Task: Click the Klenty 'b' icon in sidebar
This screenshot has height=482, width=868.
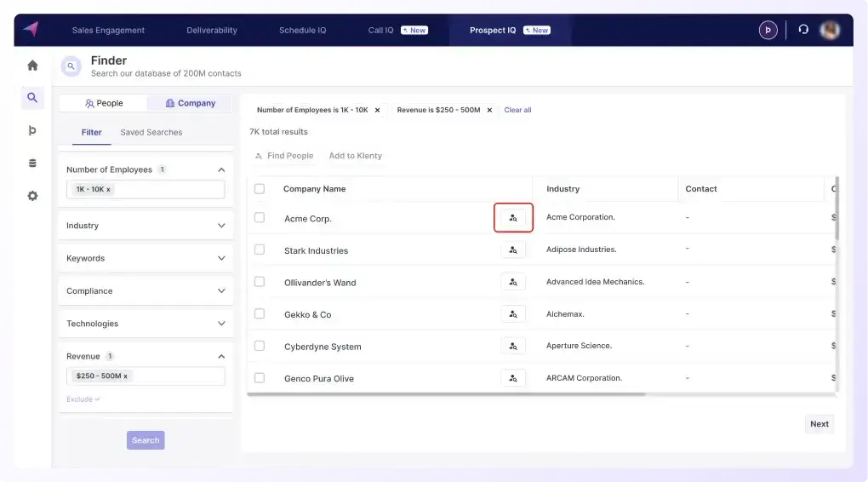Action: 32,130
